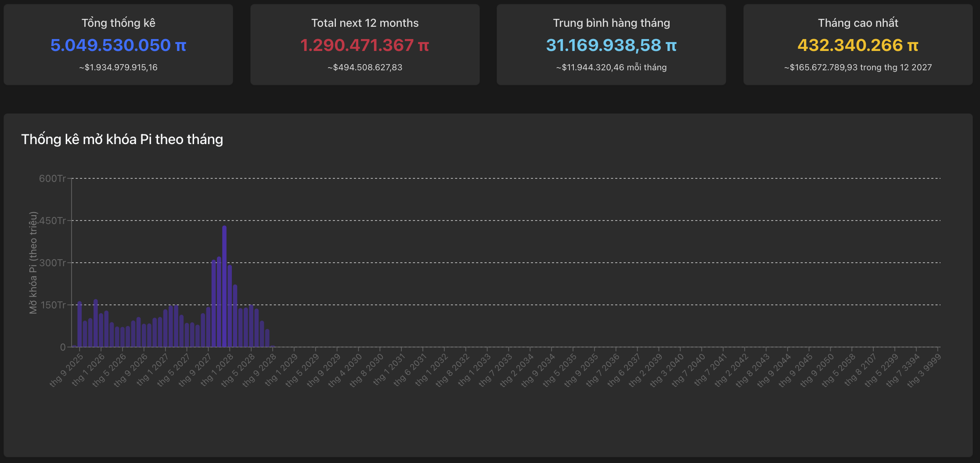Click chart title "Thống kê mở khóa Pi theo tháng"
980x463 pixels.
click(122, 139)
